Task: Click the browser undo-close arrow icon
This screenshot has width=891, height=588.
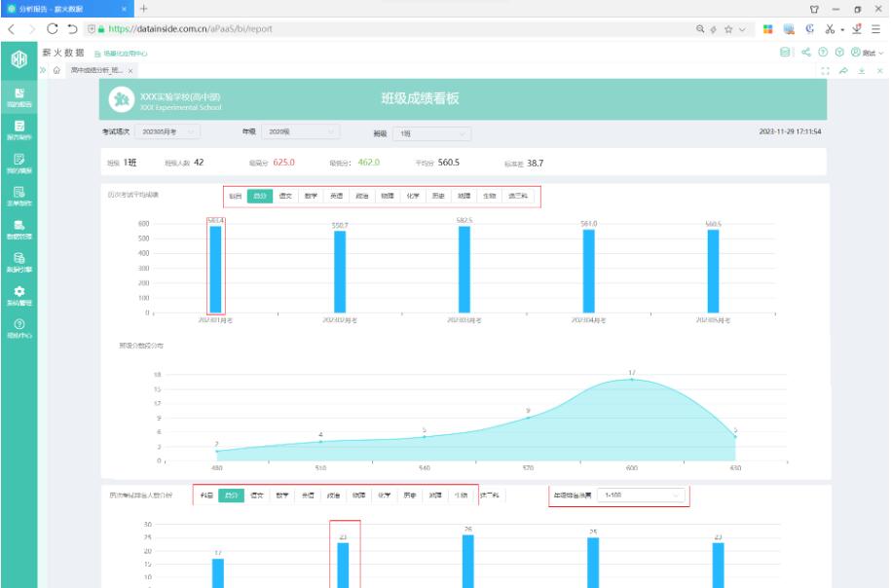Action: (72, 28)
